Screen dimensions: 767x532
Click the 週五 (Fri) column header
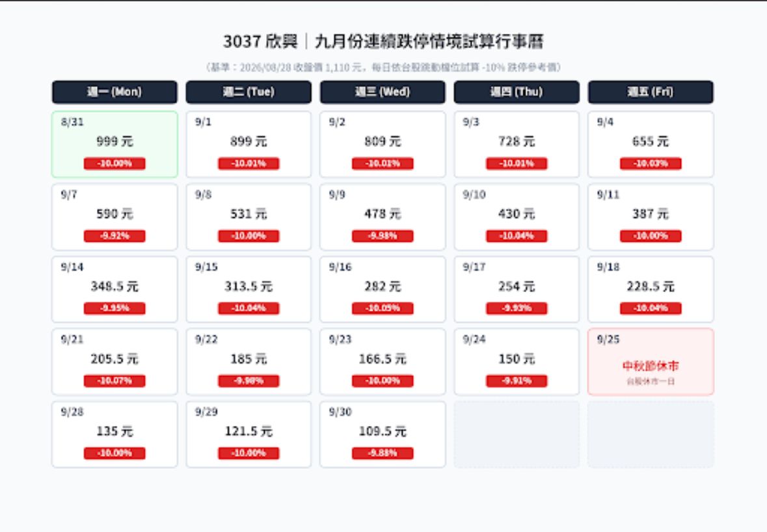click(x=651, y=92)
